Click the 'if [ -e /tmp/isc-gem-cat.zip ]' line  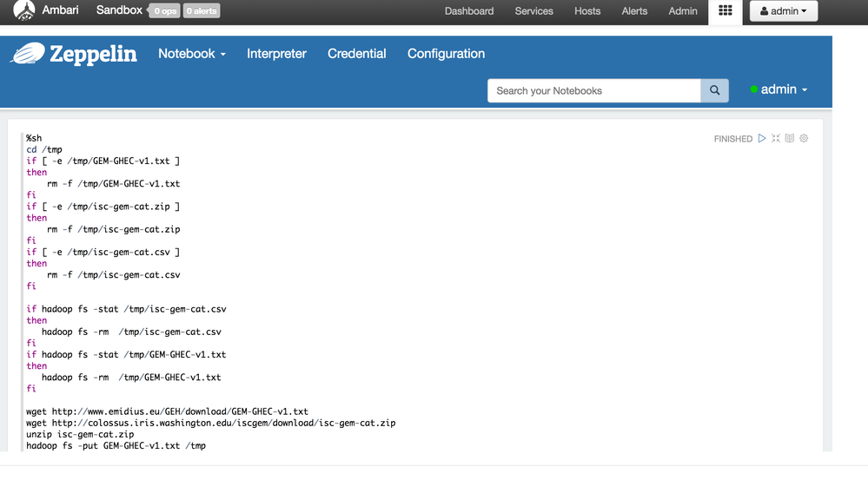pyautogui.click(x=103, y=207)
